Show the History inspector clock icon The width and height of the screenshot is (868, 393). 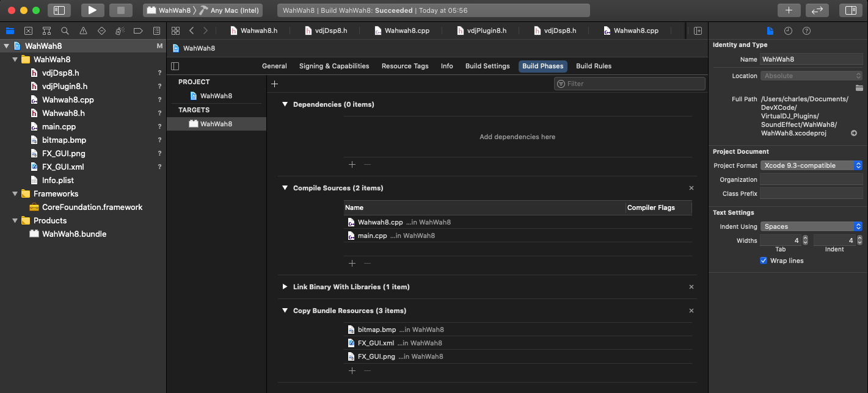pyautogui.click(x=788, y=31)
